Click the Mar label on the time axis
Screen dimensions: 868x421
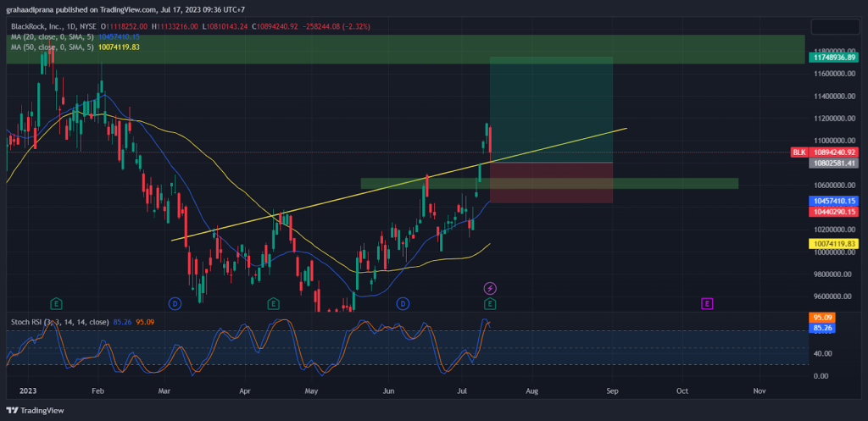tap(164, 391)
